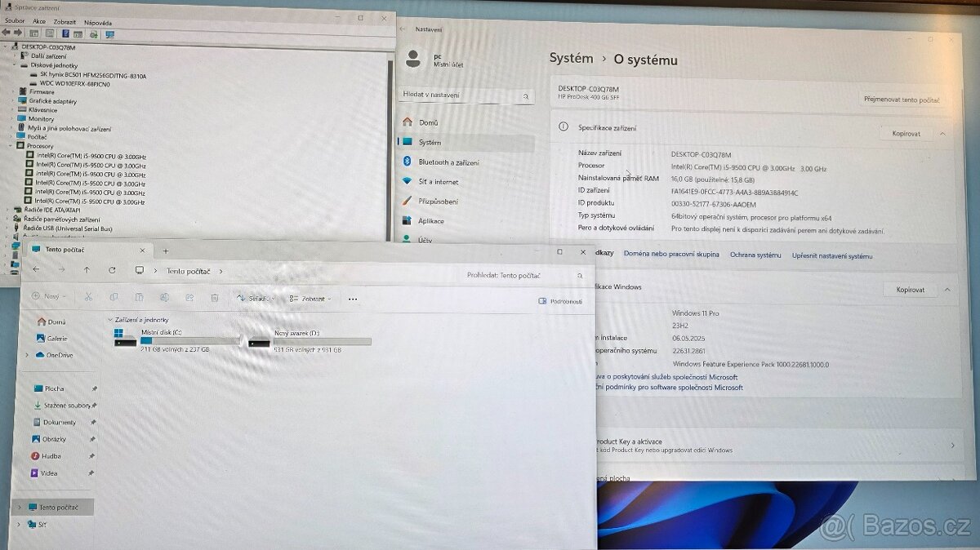Collapse the Specifikace Windows section chevron
Viewport: 980px width, 550px height.
(x=947, y=290)
